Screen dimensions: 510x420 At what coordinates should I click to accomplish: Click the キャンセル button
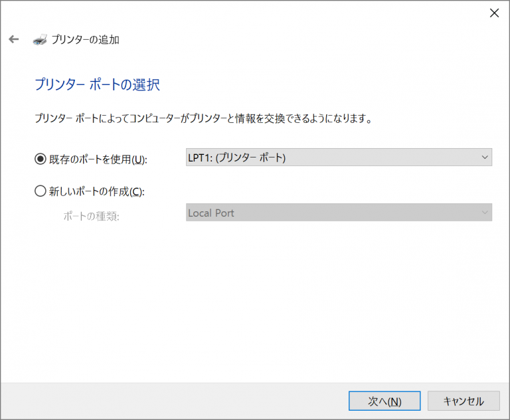pos(464,401)
